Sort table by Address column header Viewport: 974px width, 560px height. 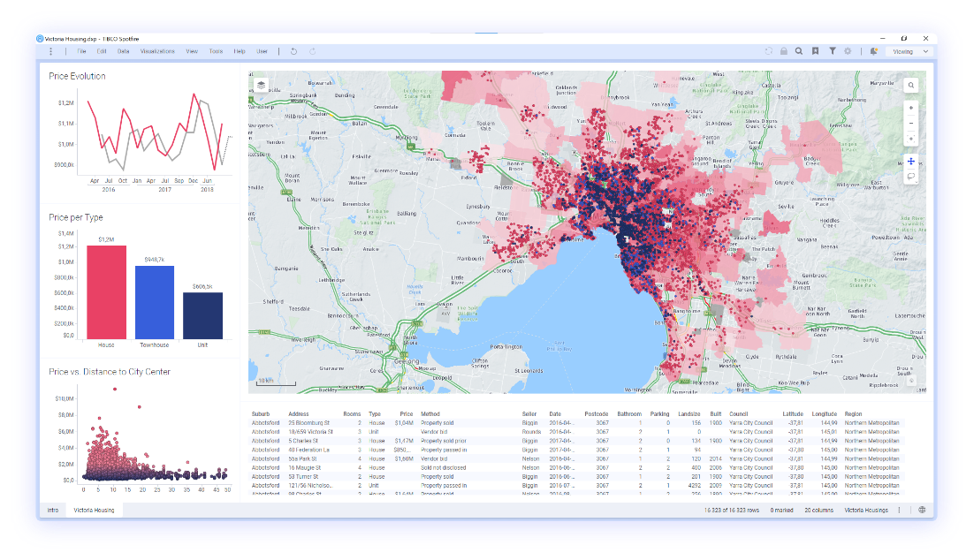[x=298, y=413]
